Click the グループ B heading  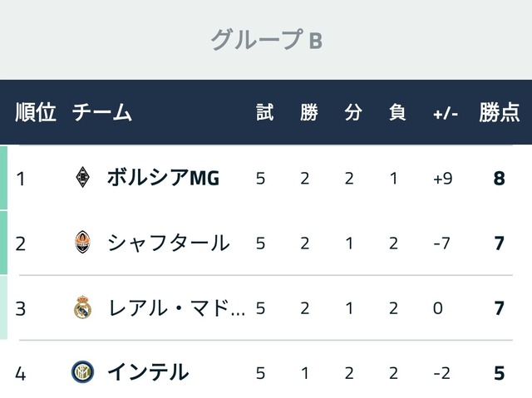pyautogui.click(x=266, y=39)
